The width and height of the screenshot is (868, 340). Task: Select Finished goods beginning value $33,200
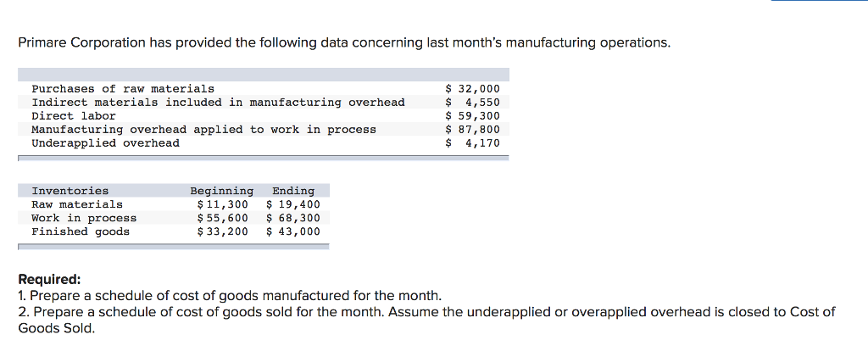click(x=223, y=231)
